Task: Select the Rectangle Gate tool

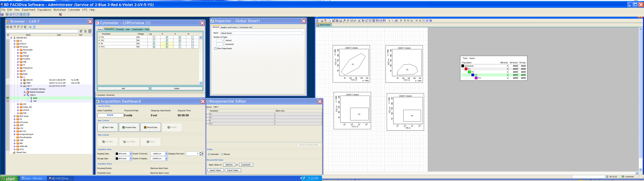Action: point(370,21)
